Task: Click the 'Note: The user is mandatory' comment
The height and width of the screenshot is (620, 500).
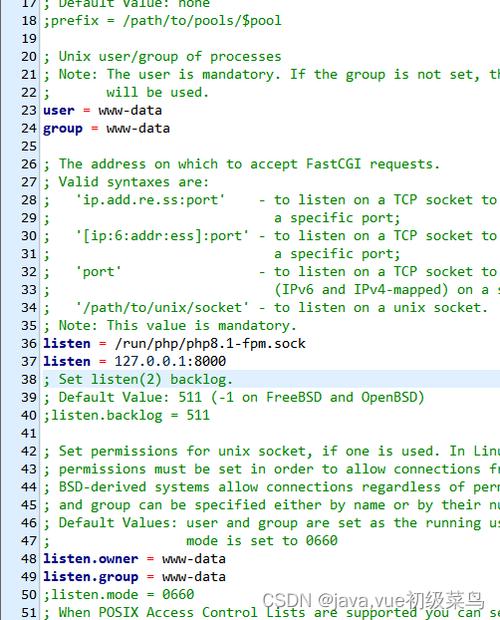Action: tap(272, 75)
